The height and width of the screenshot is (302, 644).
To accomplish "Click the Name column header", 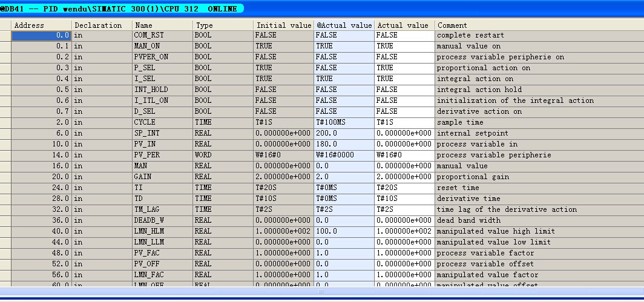I will coord(162,25).
